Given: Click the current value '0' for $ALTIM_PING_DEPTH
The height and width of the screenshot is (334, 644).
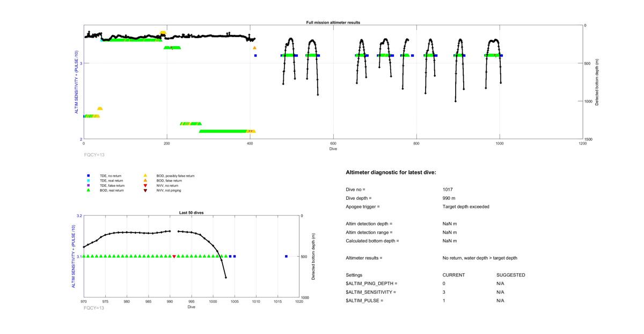Looking at the screenshot, I should (x=444, y=284).
